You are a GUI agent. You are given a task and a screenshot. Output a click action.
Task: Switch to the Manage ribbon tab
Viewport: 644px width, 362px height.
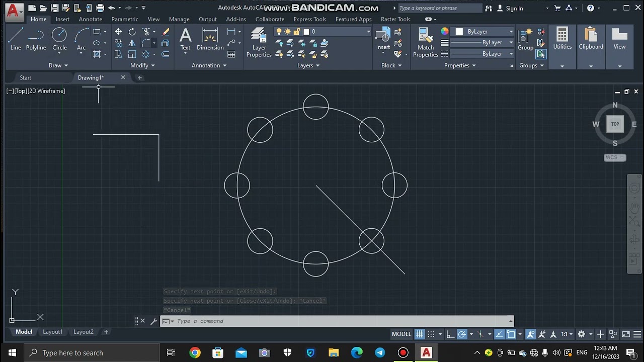click(179, 19)
